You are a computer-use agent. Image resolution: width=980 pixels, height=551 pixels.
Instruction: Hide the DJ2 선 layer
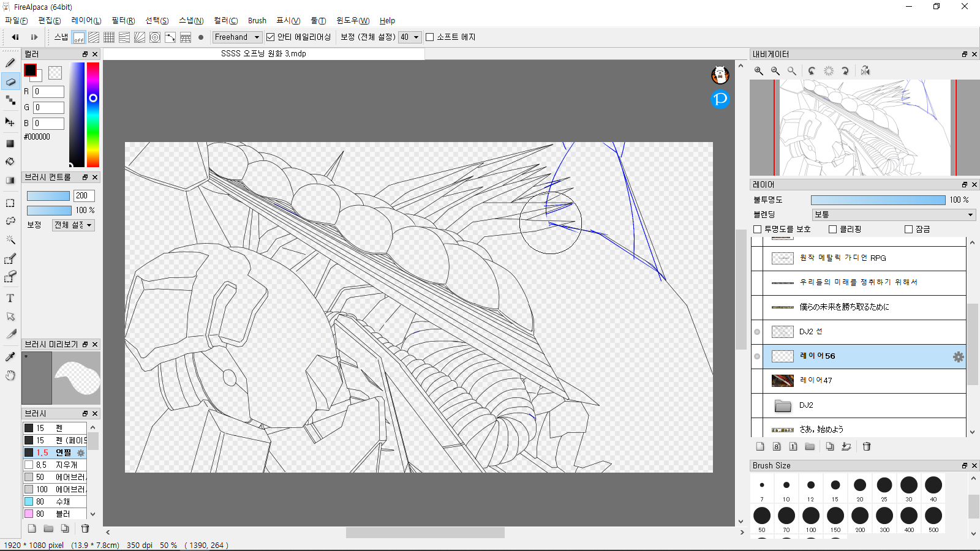757,332
